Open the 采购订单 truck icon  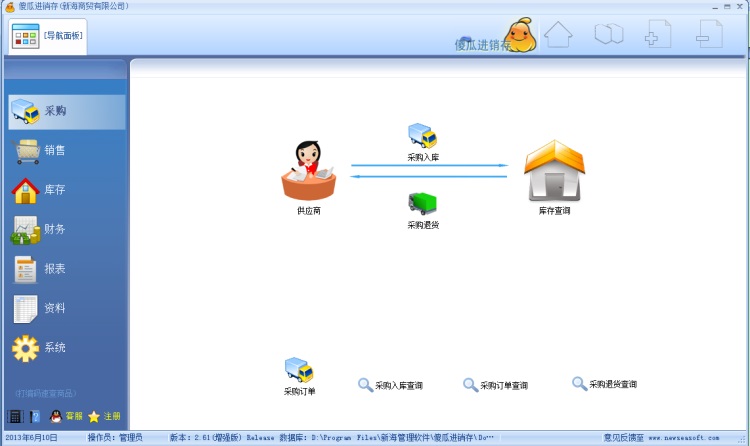[x=299, y=371]
